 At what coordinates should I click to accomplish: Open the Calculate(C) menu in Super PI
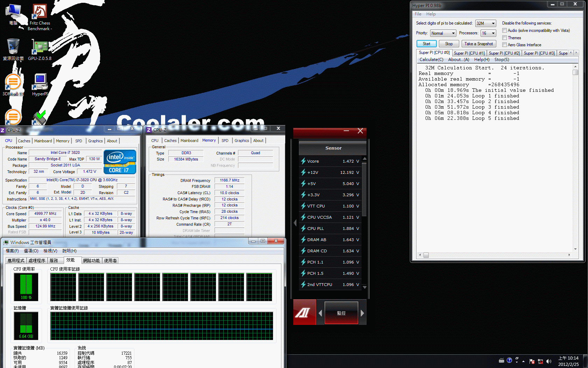click(431, 60)
